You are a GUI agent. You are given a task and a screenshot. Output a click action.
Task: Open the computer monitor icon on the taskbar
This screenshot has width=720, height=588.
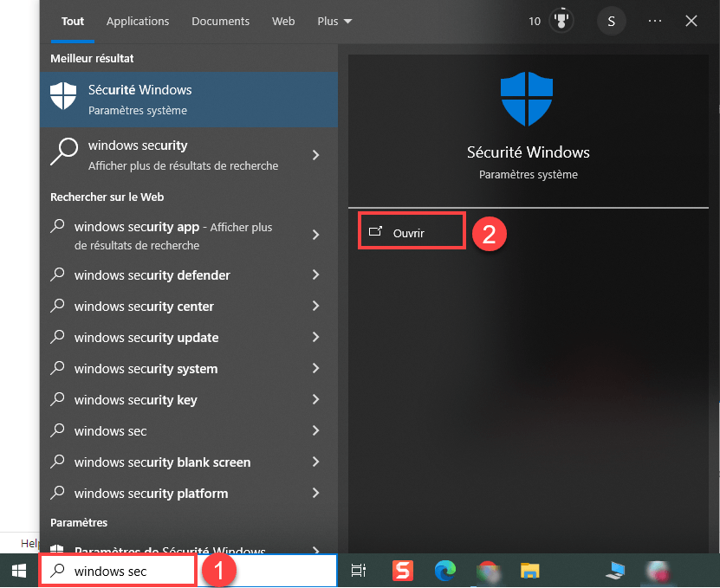coord(615,571)
